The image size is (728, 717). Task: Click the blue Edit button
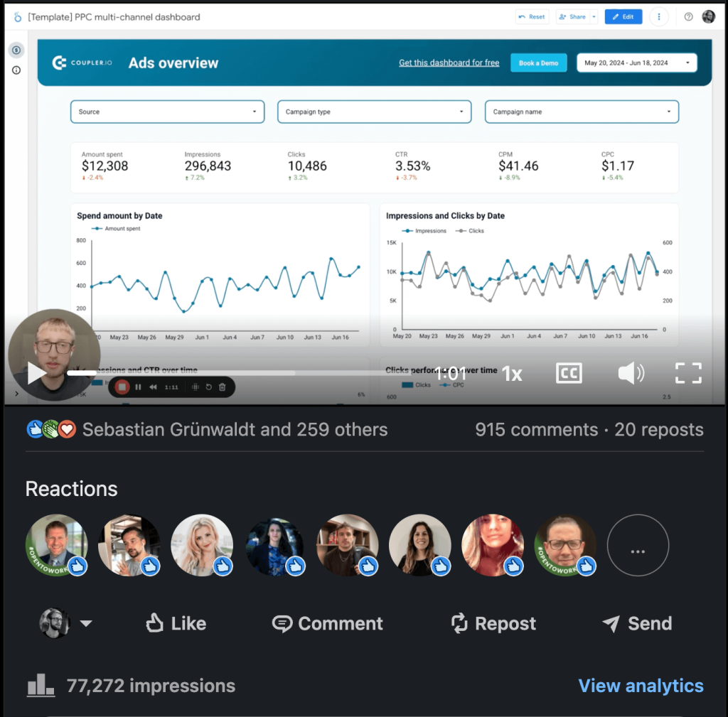point(623,17)
